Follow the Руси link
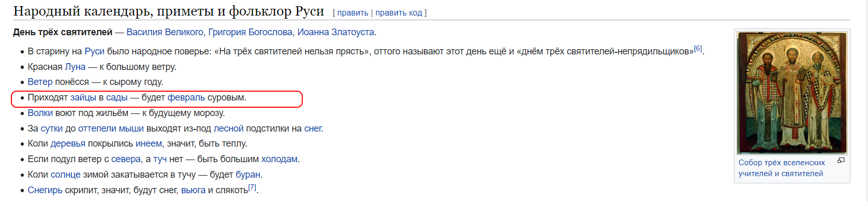The height and width of the screenshot is (202, 868). coord(95,51)
